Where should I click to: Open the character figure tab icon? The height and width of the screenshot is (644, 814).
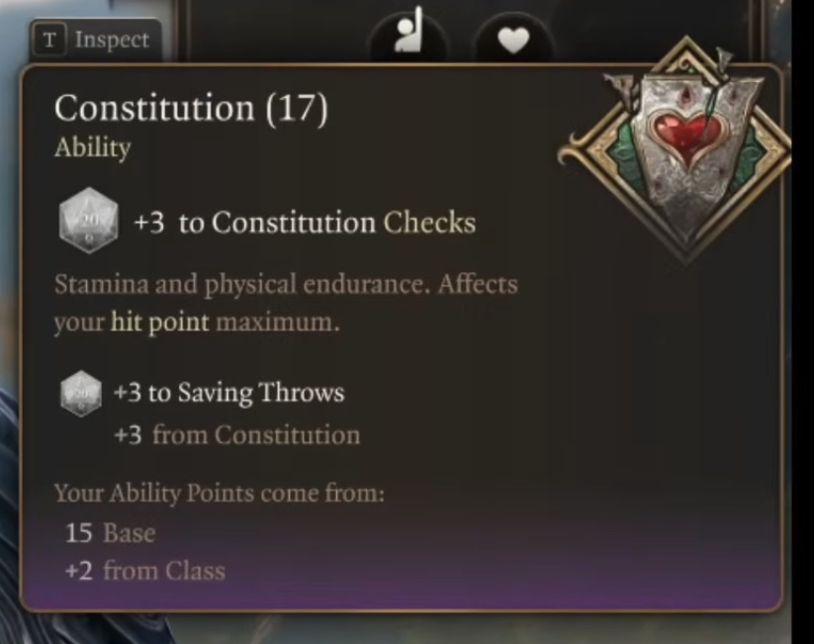click(x=408, y=37)
